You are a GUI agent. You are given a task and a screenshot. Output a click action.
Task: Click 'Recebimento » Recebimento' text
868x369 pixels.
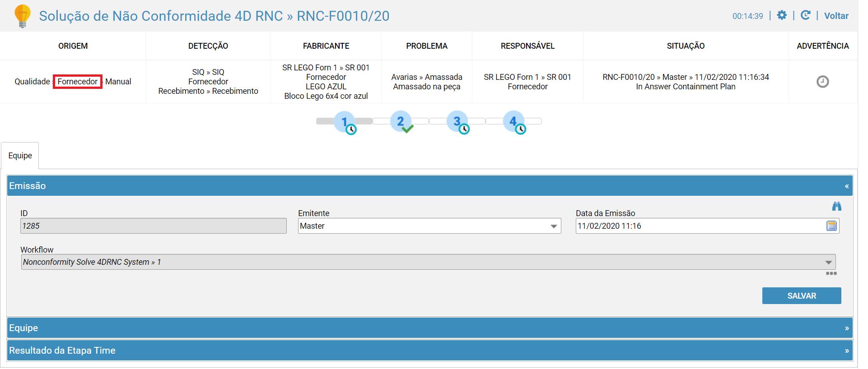point(208,91)
